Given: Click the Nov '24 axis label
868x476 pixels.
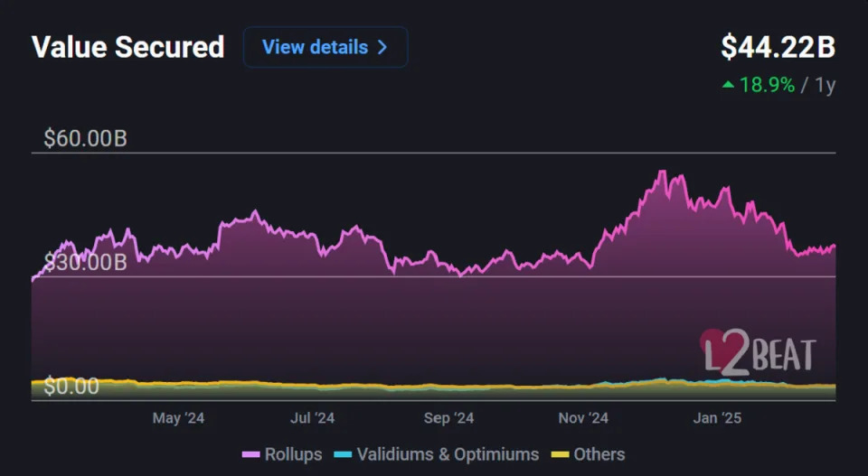Looking at the screenshot, I should click(583, 418).
